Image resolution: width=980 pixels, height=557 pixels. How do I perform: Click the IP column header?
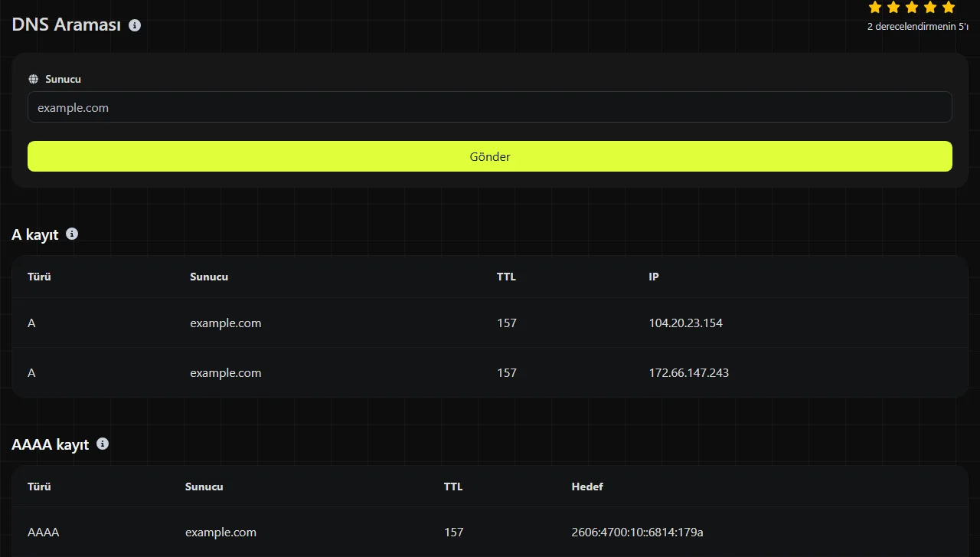click(x=654, y=277)
